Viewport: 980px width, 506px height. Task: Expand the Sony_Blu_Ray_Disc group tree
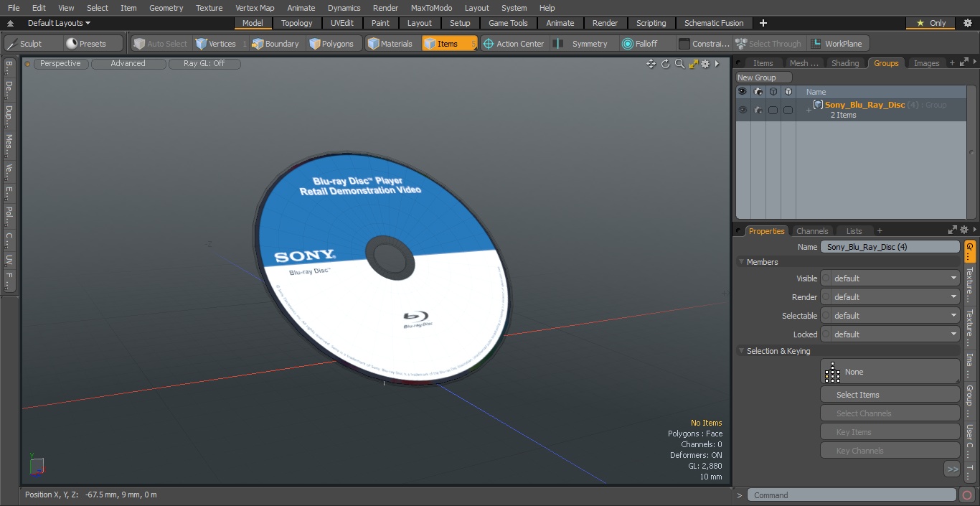tap(809, 110)
